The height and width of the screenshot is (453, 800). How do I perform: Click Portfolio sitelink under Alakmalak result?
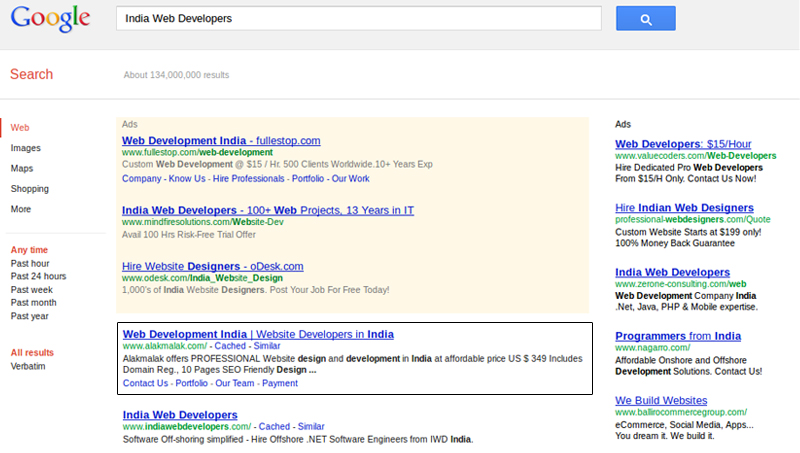(x=191, y=383)
